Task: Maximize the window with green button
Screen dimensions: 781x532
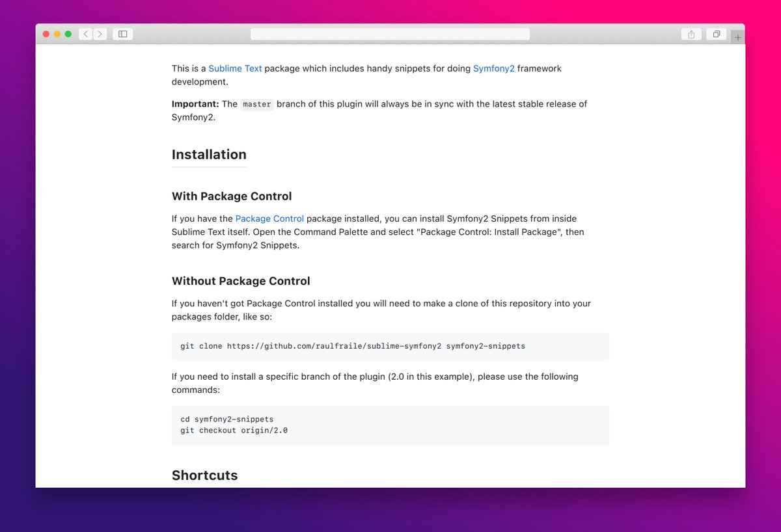Action: point(68,34)
